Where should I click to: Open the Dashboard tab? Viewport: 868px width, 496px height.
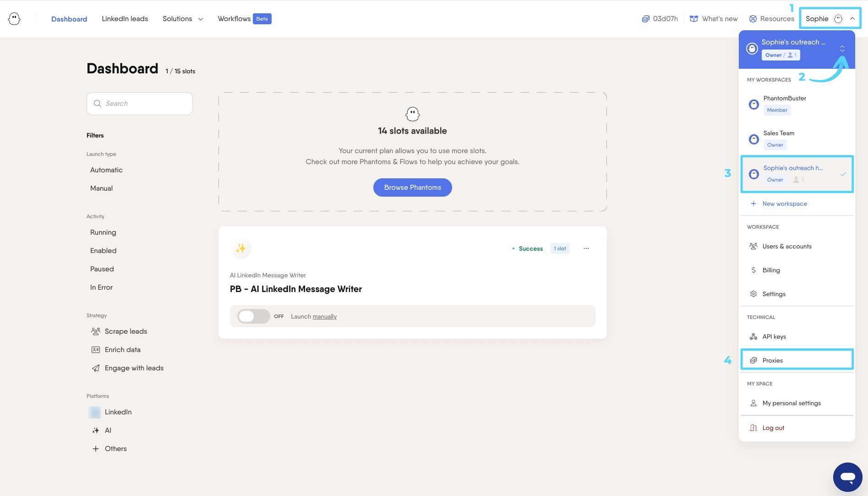(x=69, y=19)
